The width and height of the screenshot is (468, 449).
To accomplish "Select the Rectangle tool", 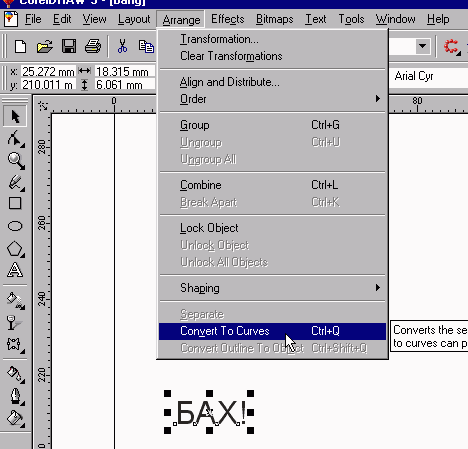I will pyautogui.click(x=15, y=203).
